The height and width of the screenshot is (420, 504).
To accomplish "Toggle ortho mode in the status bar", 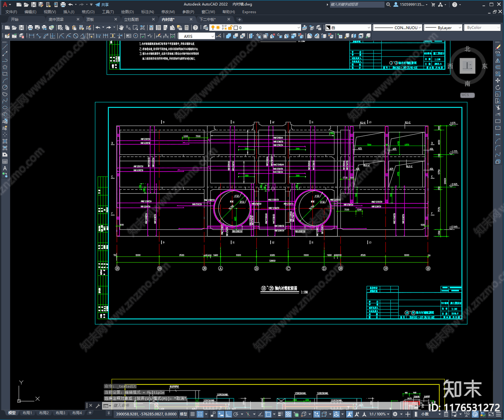I will (x=228, y=414).
